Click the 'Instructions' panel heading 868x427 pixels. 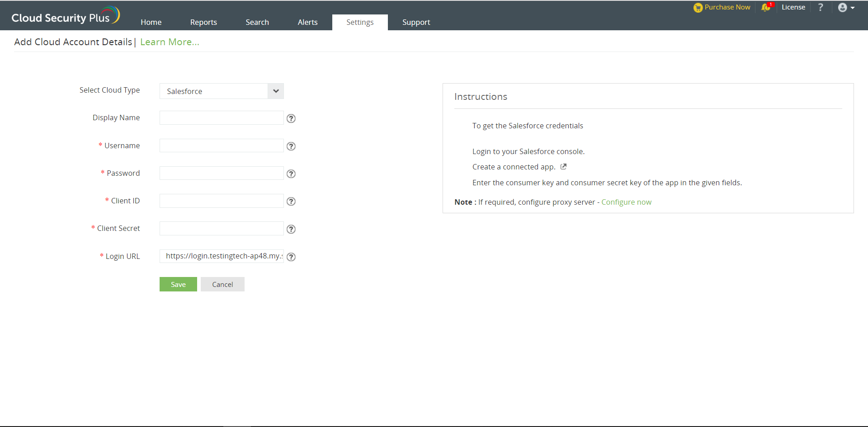click(481, 97)
